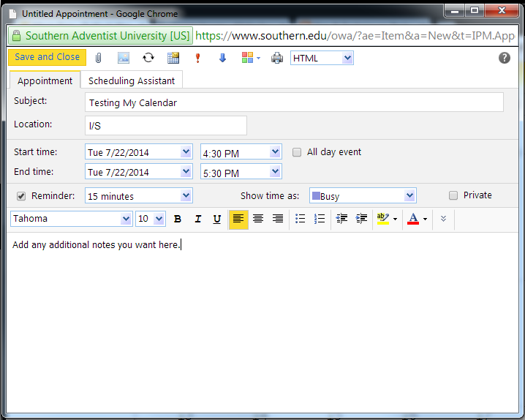525x420 pixels.
Task: Toggle bold formatting
Action: [x=178, y=219]
